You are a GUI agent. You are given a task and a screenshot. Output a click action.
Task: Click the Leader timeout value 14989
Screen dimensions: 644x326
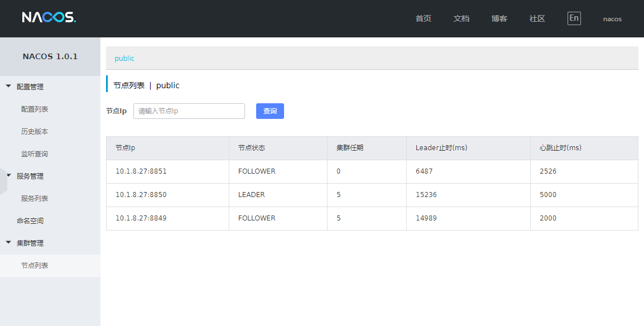pos(426,218)
